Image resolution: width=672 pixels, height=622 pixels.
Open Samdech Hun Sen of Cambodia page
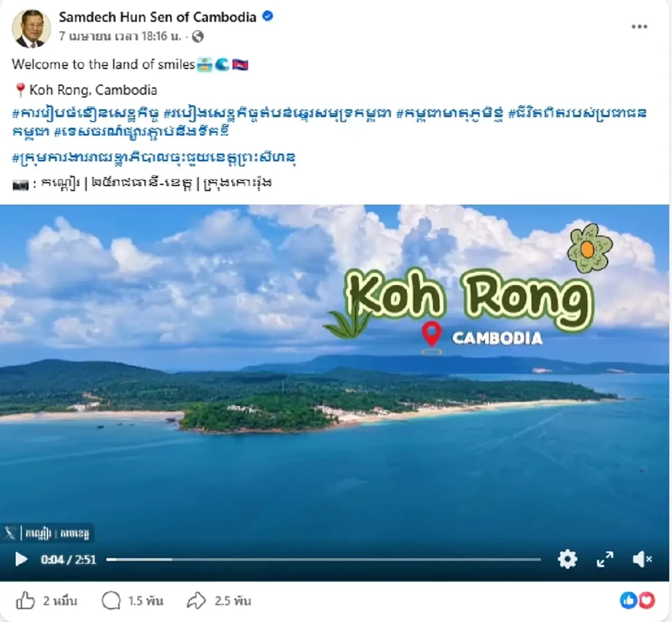[x=157, y=17]
